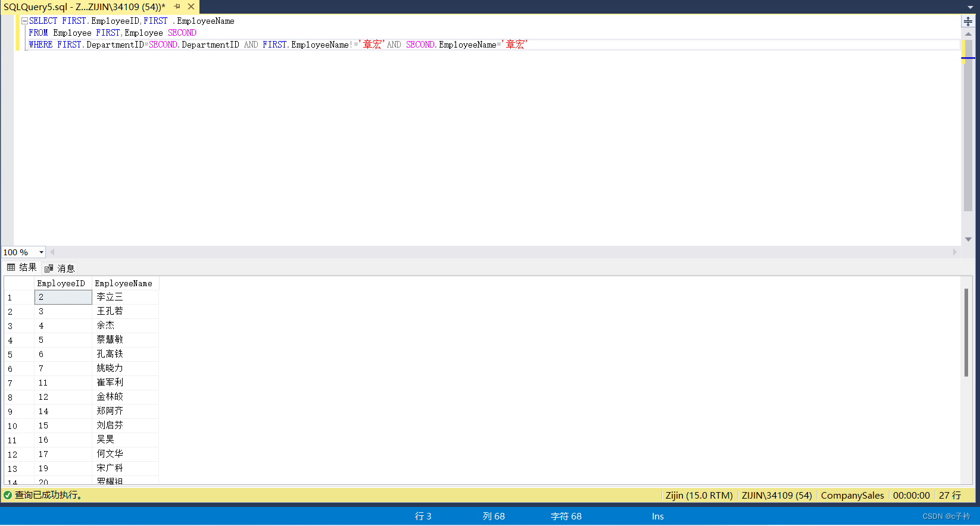Select row header number 13
The height and width of the screenshot is (526, 980).
coord(19,468)
